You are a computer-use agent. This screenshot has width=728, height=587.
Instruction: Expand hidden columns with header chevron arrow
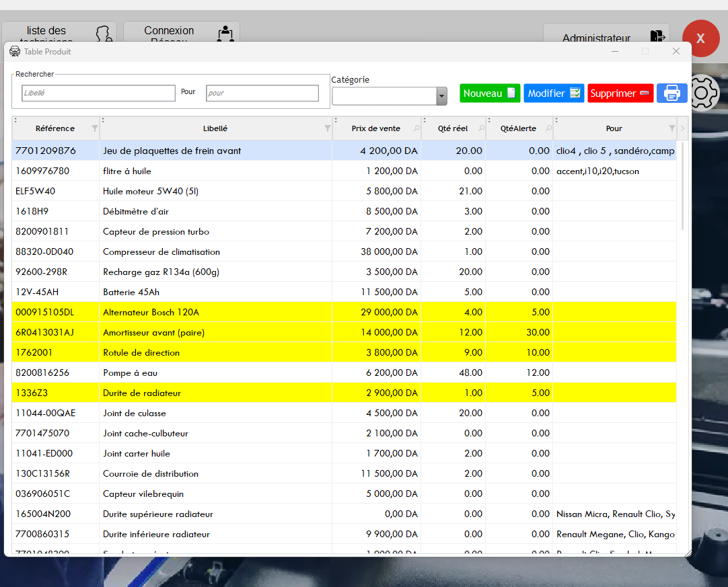(682, 128)
